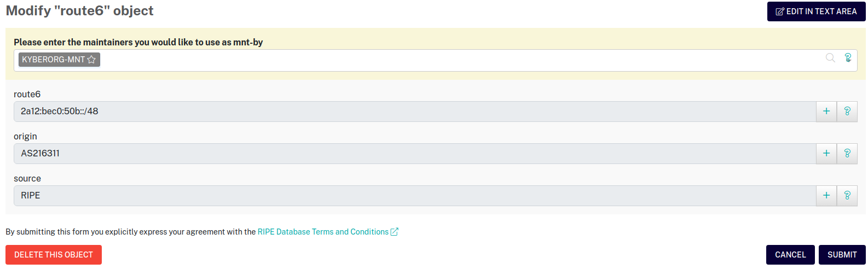The height and width of the screenshot is (269, 868).
Task: Click DELETE THIS OBJECT button
Action: (x=54, y=255)
